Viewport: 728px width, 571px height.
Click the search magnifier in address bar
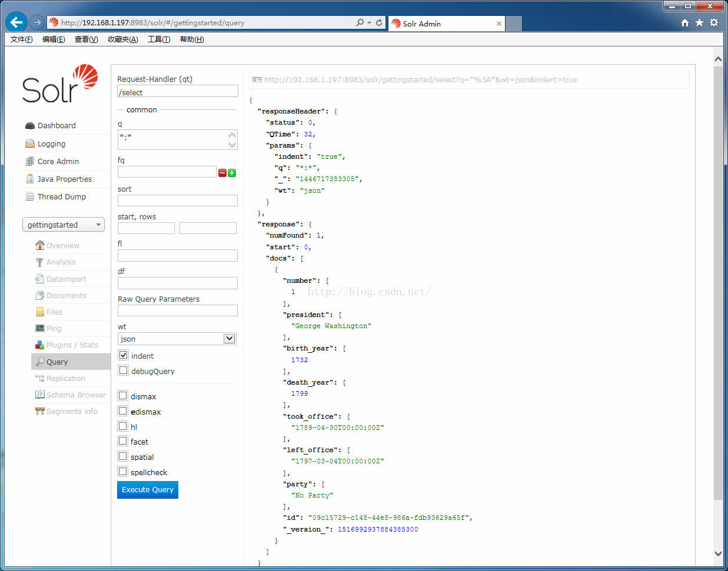click(360, 22)
